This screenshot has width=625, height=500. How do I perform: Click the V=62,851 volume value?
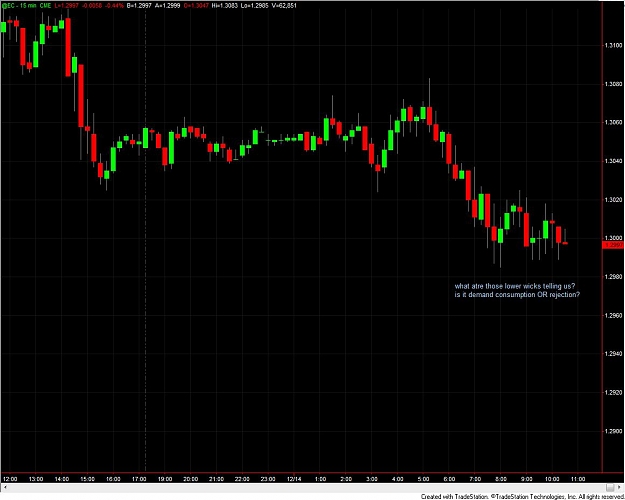pyautogui.click(x=283, y=6)
